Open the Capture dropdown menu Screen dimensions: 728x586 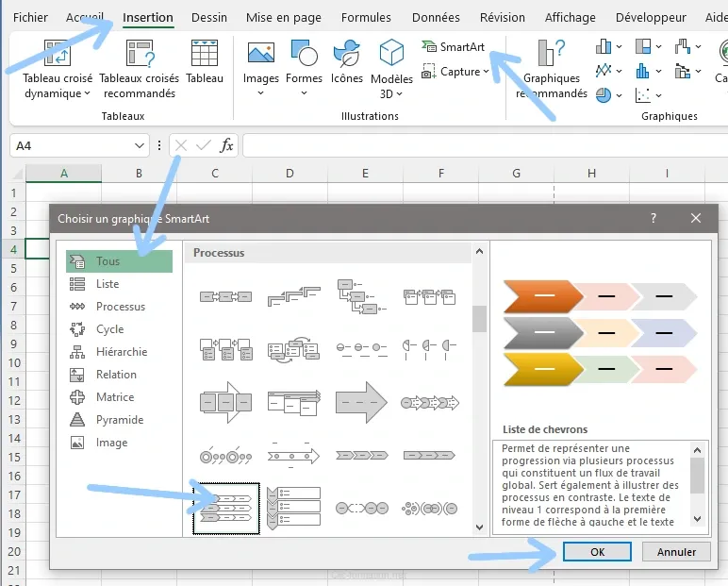(x=456, y=72)
